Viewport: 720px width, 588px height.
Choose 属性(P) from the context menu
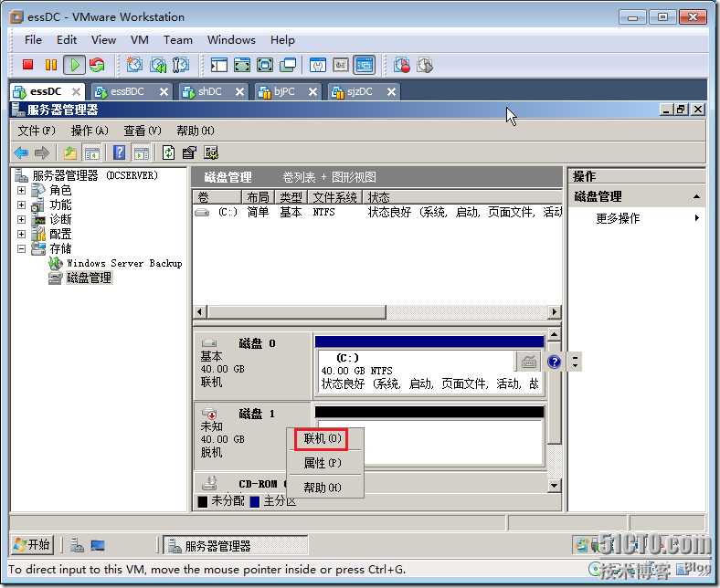click(323, 463)
